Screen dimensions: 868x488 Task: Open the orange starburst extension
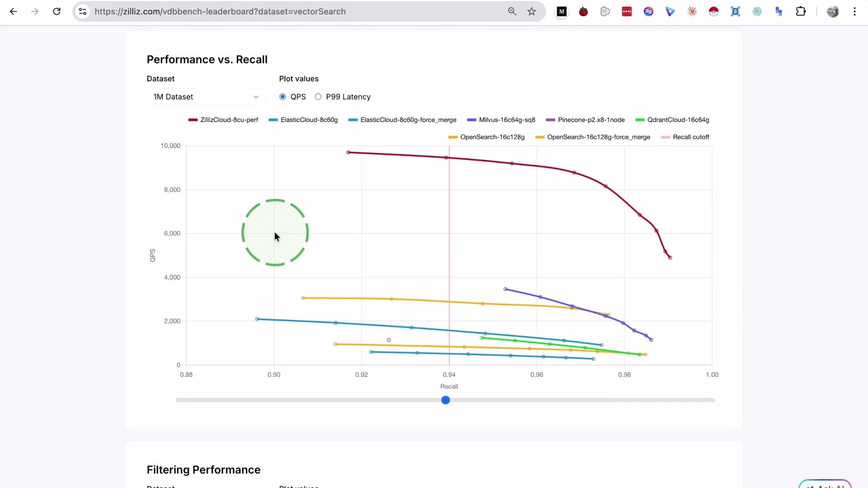click(x=692, y=12)
